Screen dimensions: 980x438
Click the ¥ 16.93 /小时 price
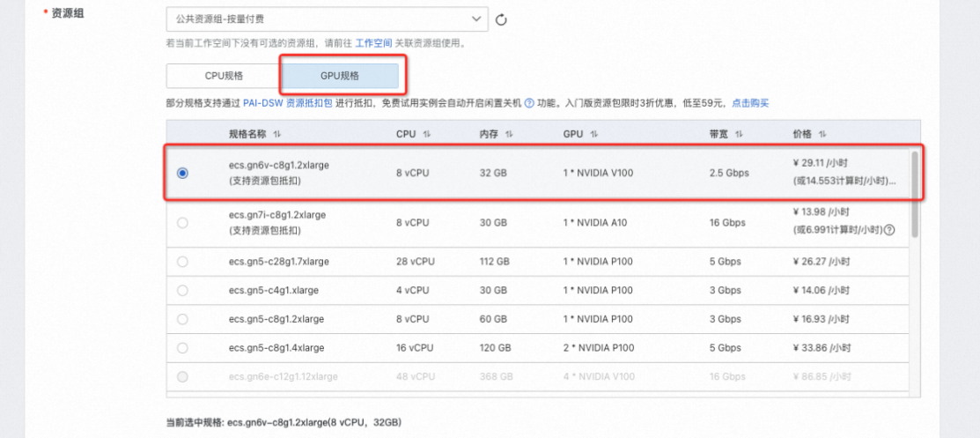pyautogui.click(x=822, y=319)
